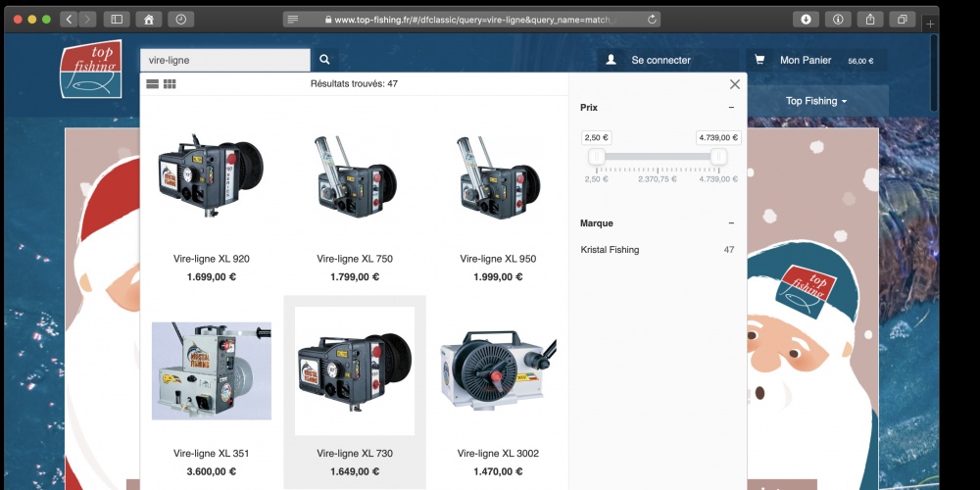
Task: Click the Vire-ligne XL 351 title
Action: pos(212,453)
